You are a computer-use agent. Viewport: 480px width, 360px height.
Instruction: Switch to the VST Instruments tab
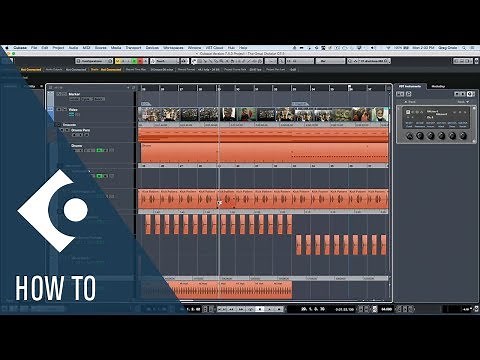(x=410, y=86)
